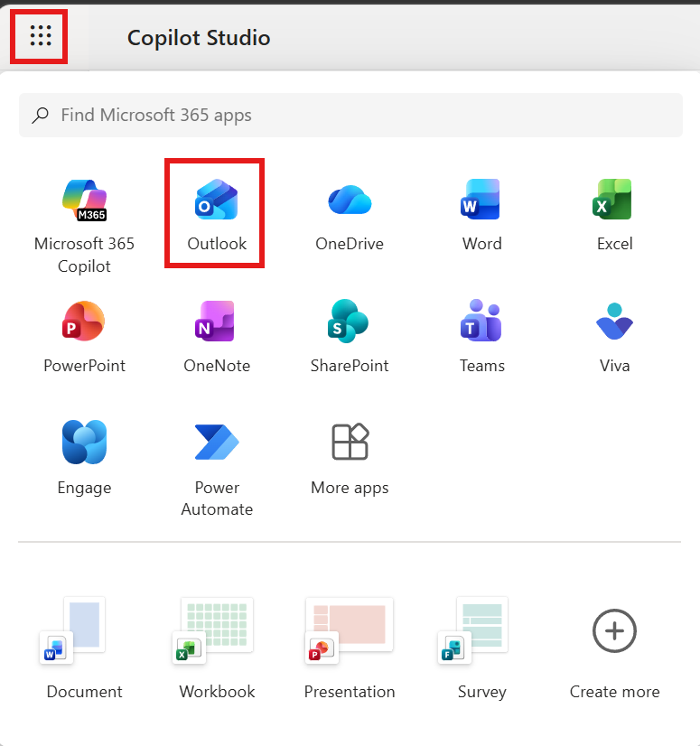
Task: Open Microsoft 365 Copilot app
Action: pos(84,227)
